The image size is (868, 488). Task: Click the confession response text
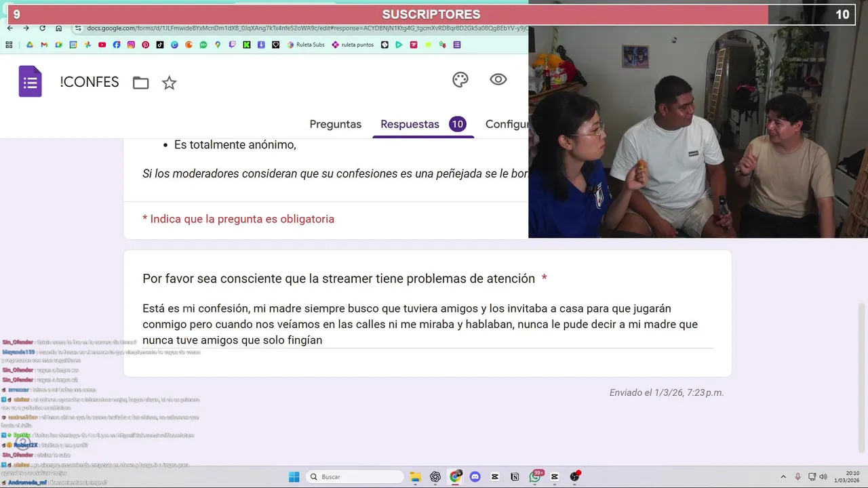[420, 324]
